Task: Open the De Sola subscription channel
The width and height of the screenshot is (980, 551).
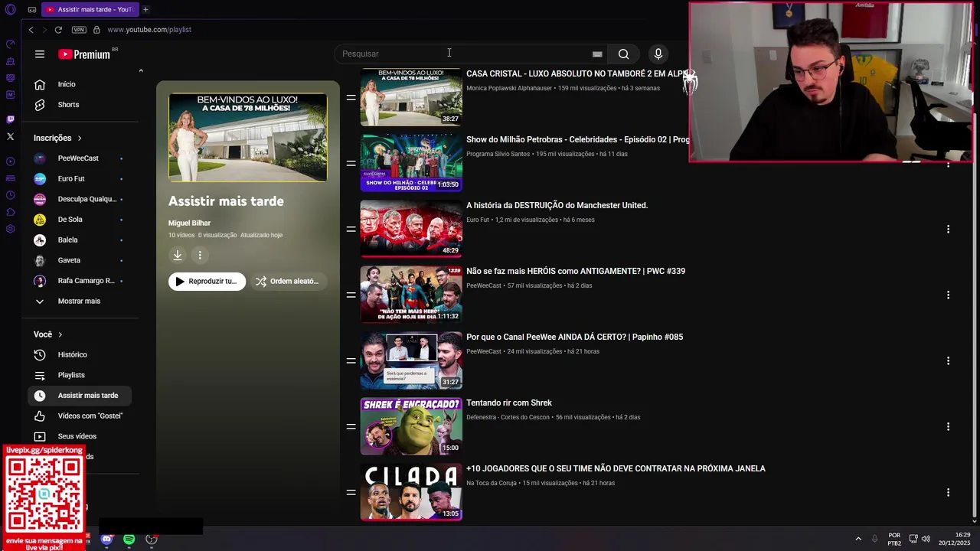Action: (79, 220)
